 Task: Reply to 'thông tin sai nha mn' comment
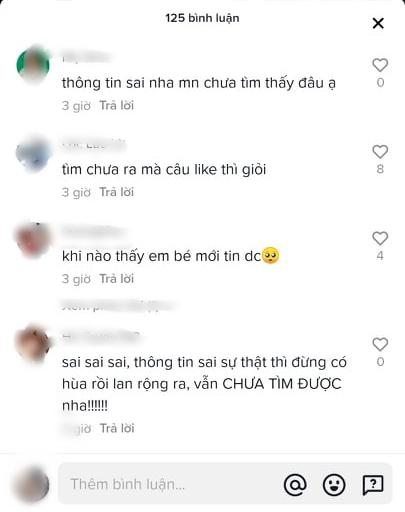click(x=117, y=105)
